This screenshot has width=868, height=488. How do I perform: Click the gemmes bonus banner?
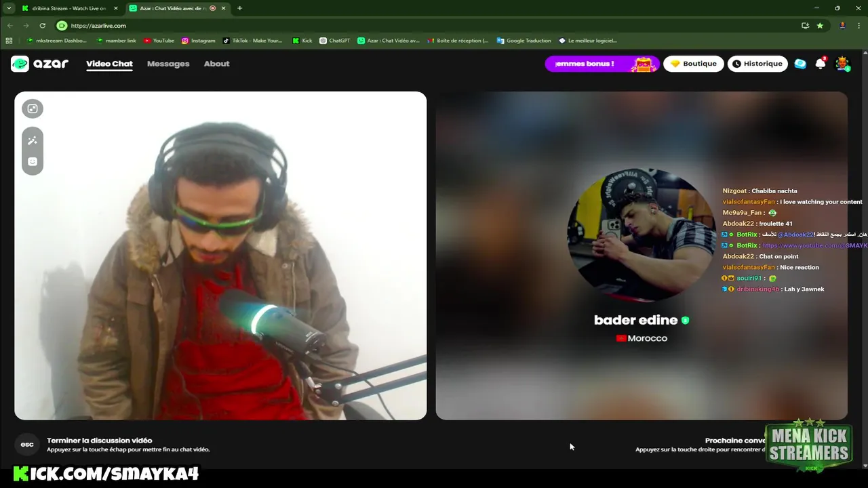[x=602, y=64]
